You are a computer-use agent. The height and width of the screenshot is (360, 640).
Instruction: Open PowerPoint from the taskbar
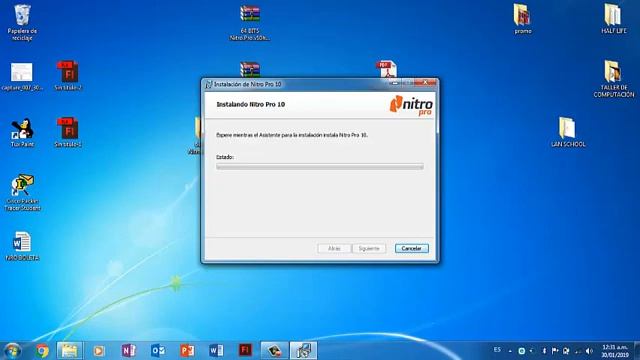[187, 351]
